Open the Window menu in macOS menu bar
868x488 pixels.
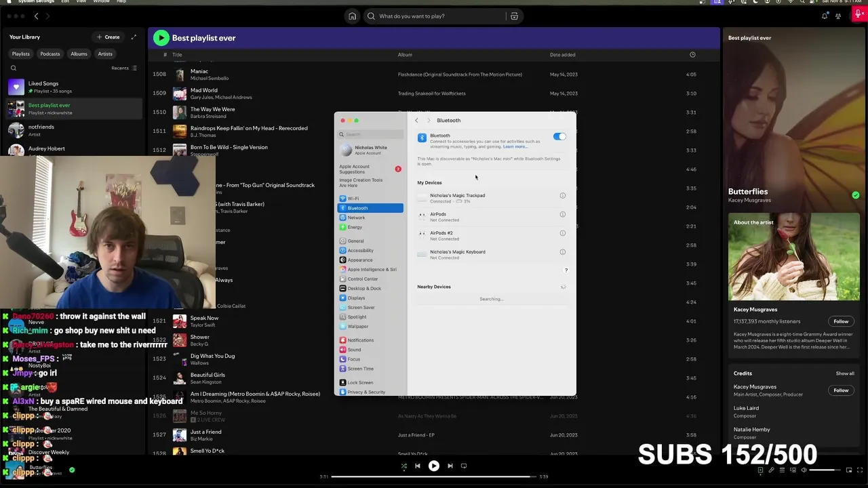pyautogui.click(x=101, y=1)
